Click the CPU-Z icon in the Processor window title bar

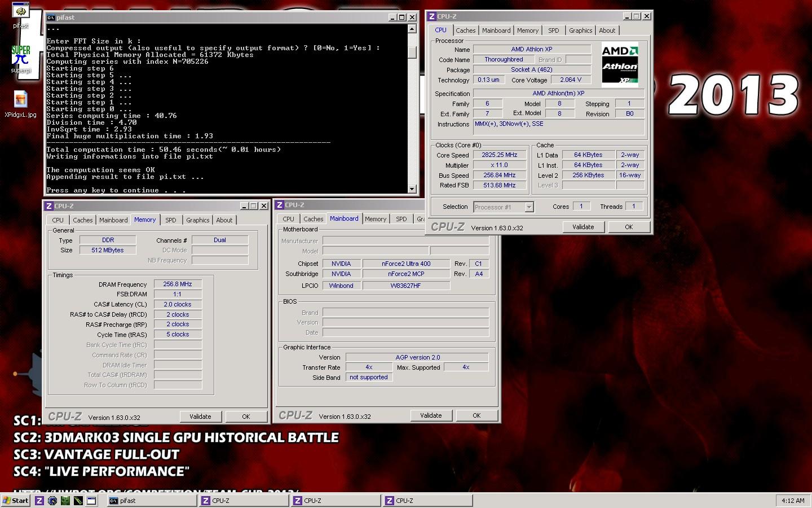[431, 16]
